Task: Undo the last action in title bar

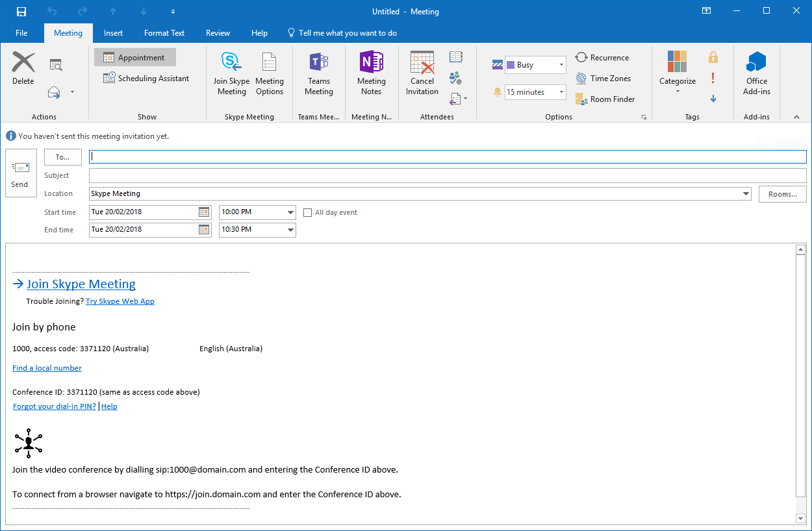Action: 52,11
